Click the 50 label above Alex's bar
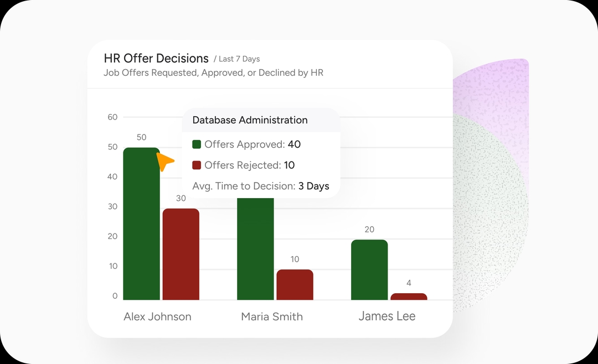This screenshot has width=598, height=364. click(x=141, y=137)
